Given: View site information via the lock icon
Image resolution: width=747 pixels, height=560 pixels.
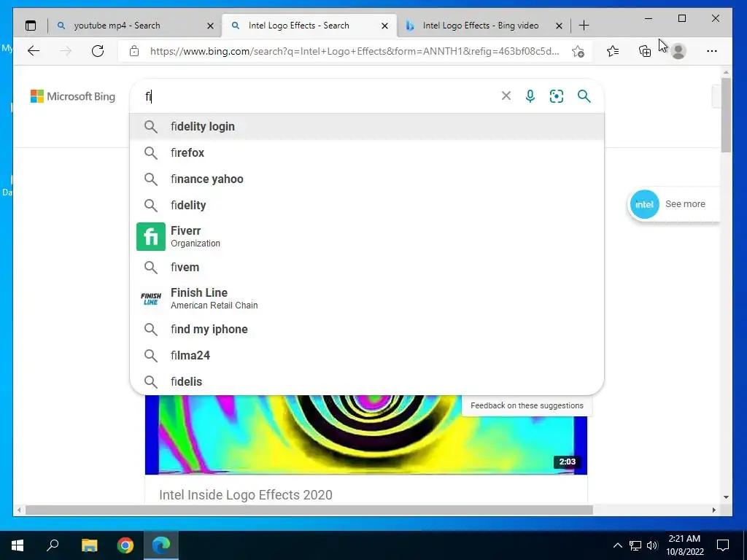Looking at the screenshot, I should [134, 51].
